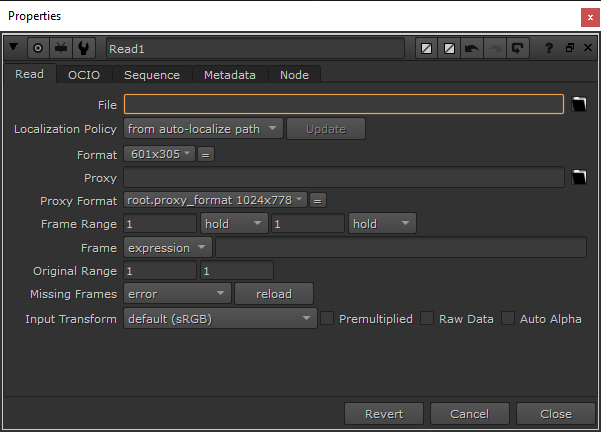This screenshot has width=601, height=432.
Task: Open the Input Transform default (sRGB) dropdown
Action: click(x=220, y=319)
